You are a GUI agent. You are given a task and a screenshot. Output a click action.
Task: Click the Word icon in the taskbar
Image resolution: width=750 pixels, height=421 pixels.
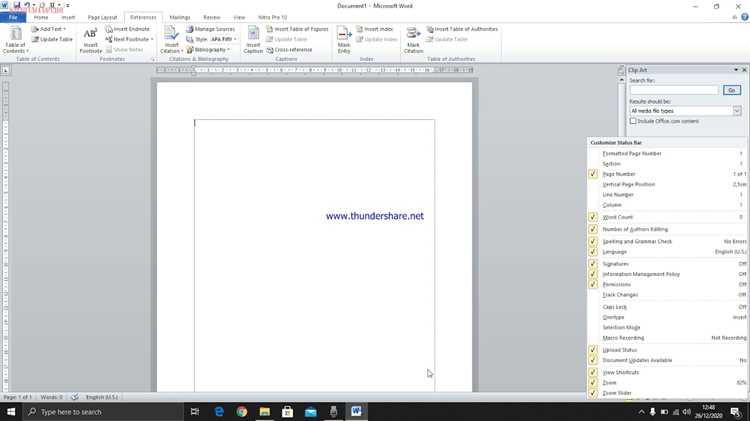(x=356, y=411)
